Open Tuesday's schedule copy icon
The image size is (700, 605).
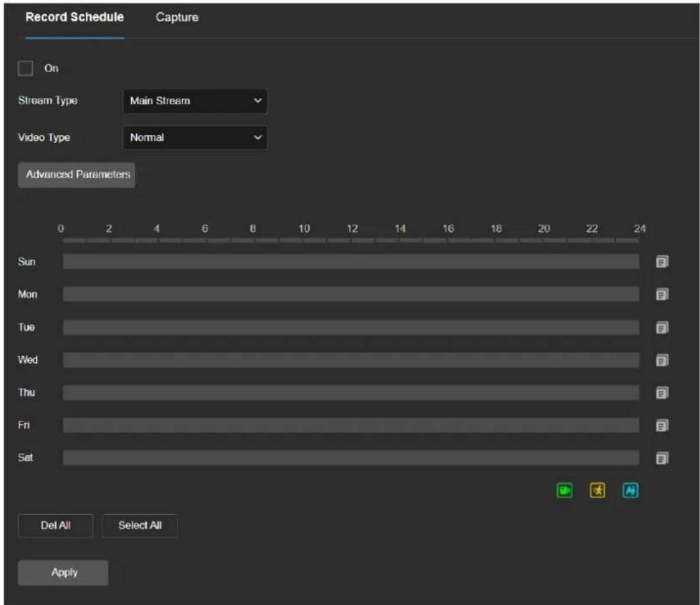point(662,327)
